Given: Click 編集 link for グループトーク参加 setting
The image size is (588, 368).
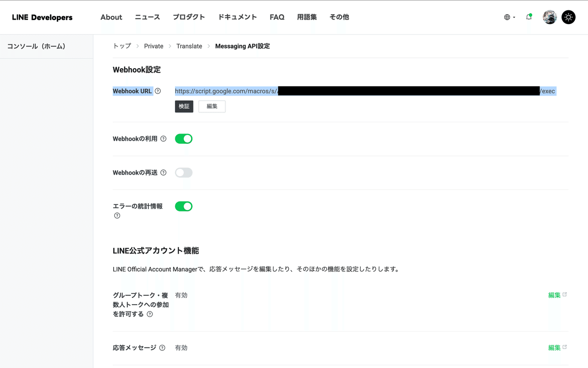Looking at the screenshot, I should pos(558,295).
